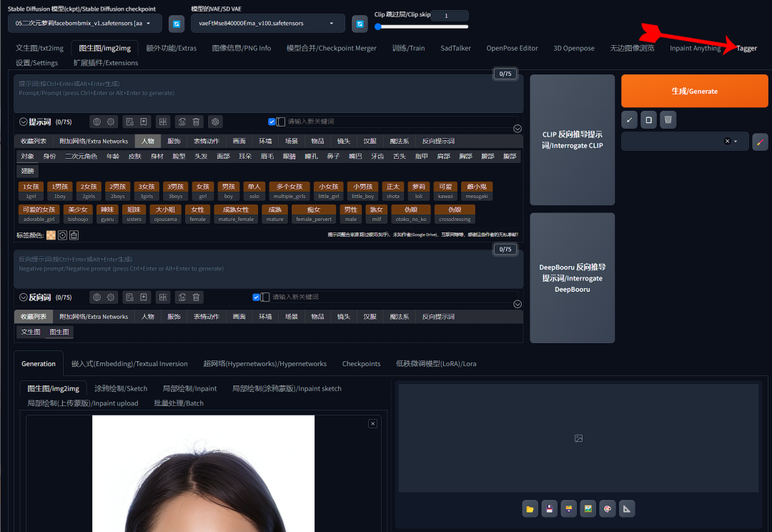Open the output folder via the folder icon
This screenshot has height=532, width=772.
coord(530,509)
